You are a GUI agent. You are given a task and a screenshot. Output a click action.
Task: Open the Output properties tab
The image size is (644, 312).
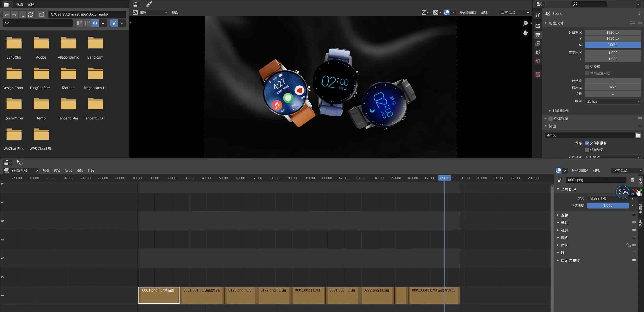tap(537, 35)
